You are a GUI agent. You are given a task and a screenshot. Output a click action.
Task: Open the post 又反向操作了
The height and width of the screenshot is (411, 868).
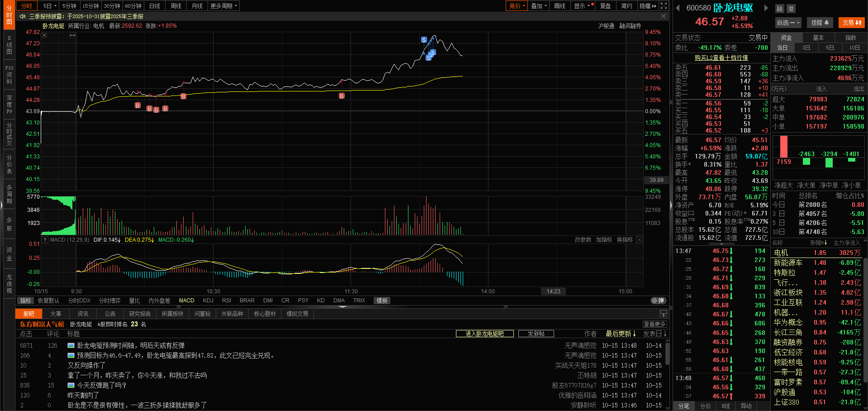point(86,365)
